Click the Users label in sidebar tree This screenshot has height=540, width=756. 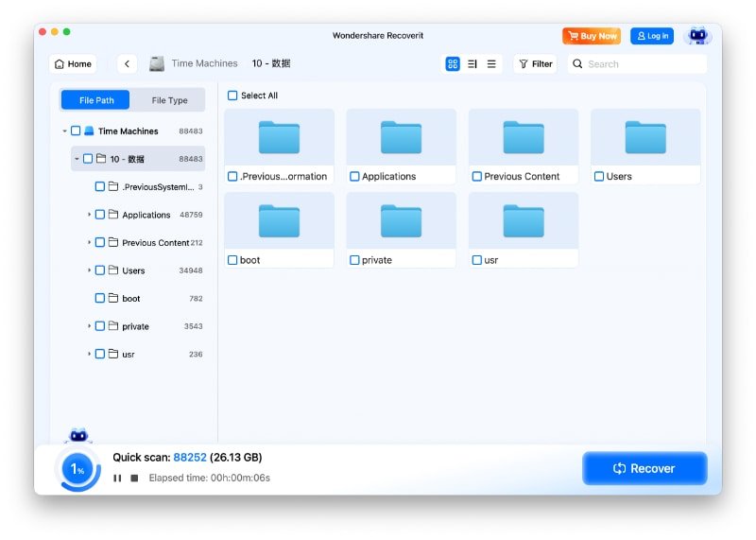(133, 270)
